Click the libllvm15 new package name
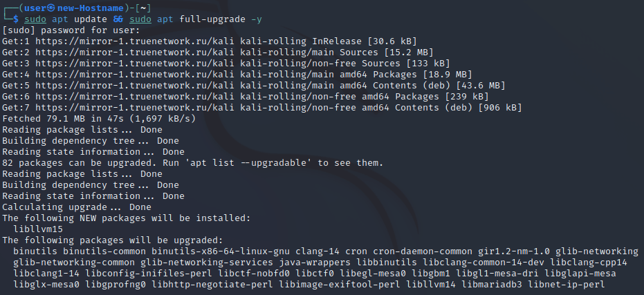Viewport: 644px width, 295px height. click(x=38, y=229)
